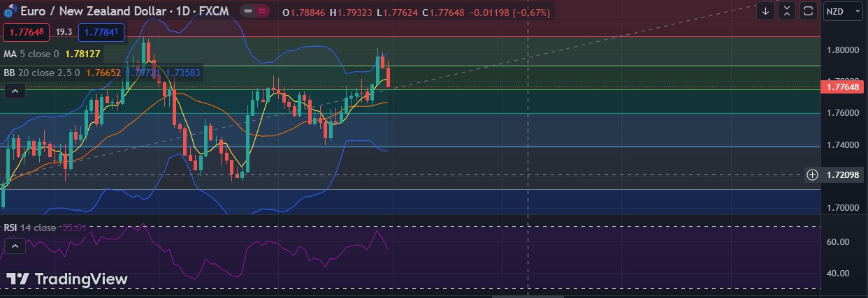Viewport: 868px width, 298px height.
Task: Select the RSI 14 close legend
Action: coord(29,228)
